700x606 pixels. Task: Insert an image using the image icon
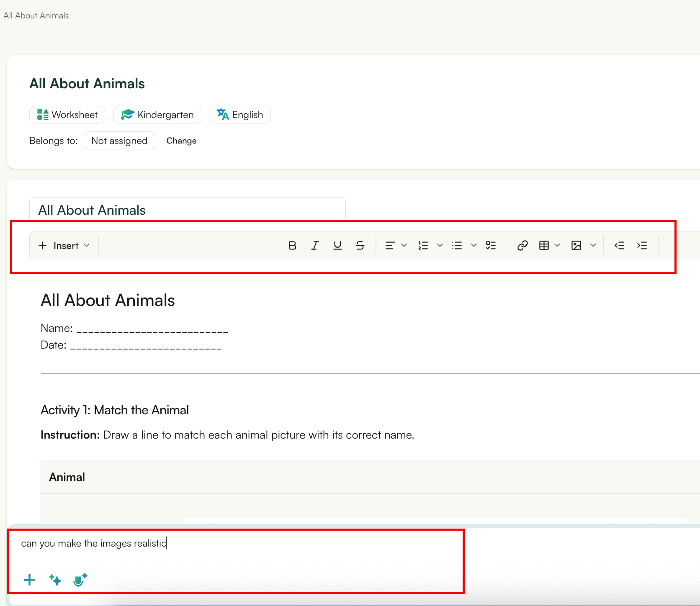(x=576, y=245)
